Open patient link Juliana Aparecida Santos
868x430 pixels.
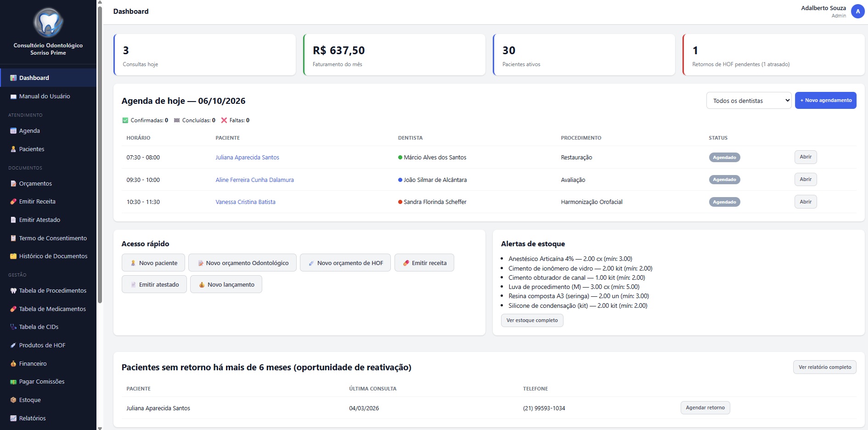coord(247,158)
